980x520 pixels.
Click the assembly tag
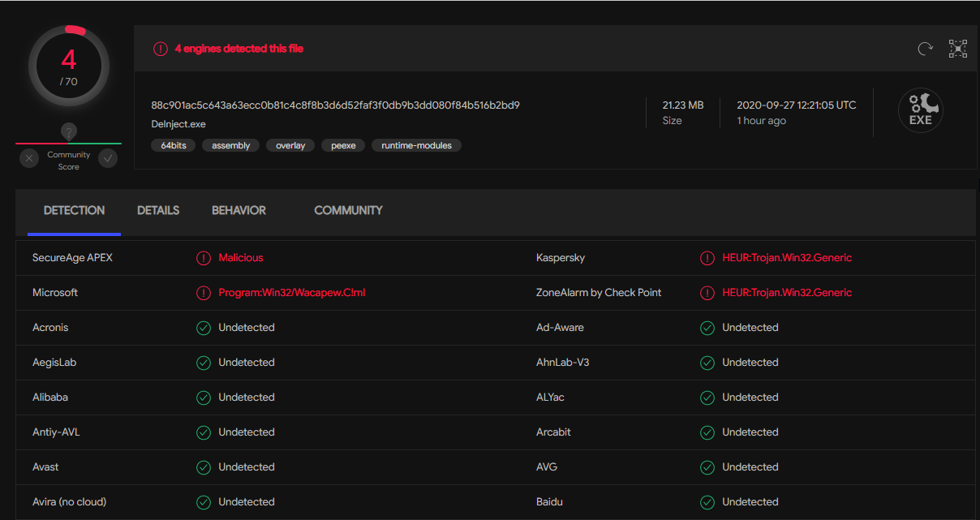(x=231, y=146)
